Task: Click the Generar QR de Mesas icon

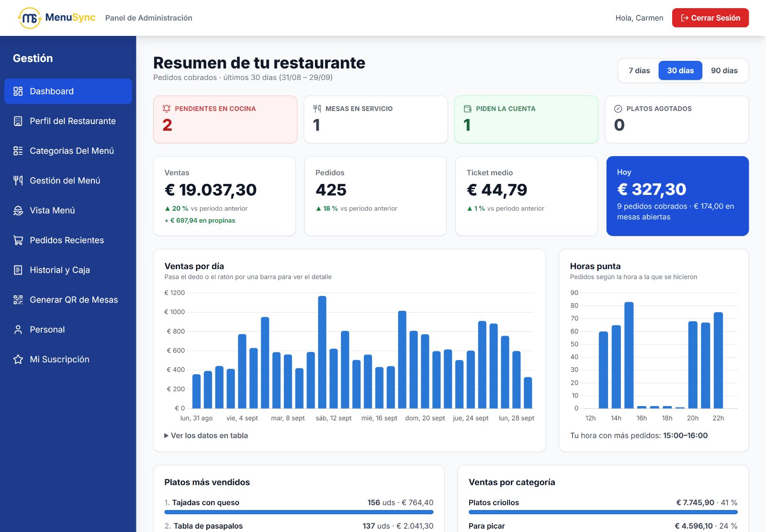Action: click(x=18, y=300)
